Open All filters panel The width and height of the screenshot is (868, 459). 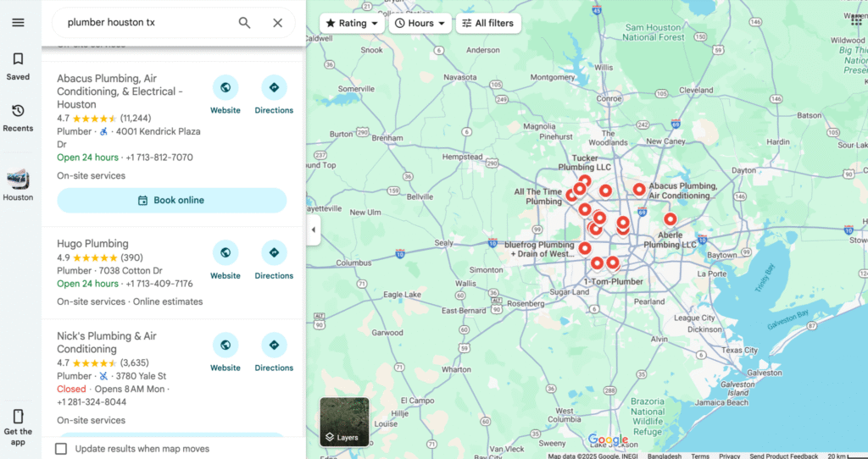pos(488,23)
